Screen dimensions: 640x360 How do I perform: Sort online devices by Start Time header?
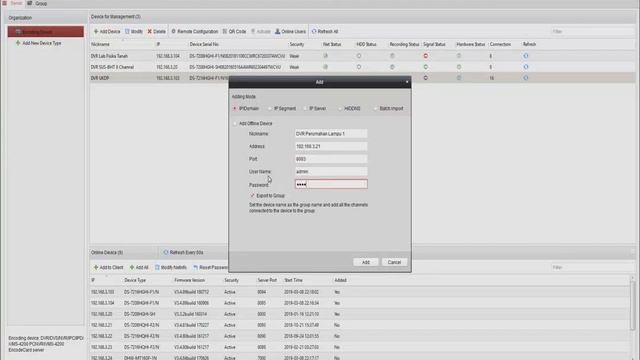[293, 280]
